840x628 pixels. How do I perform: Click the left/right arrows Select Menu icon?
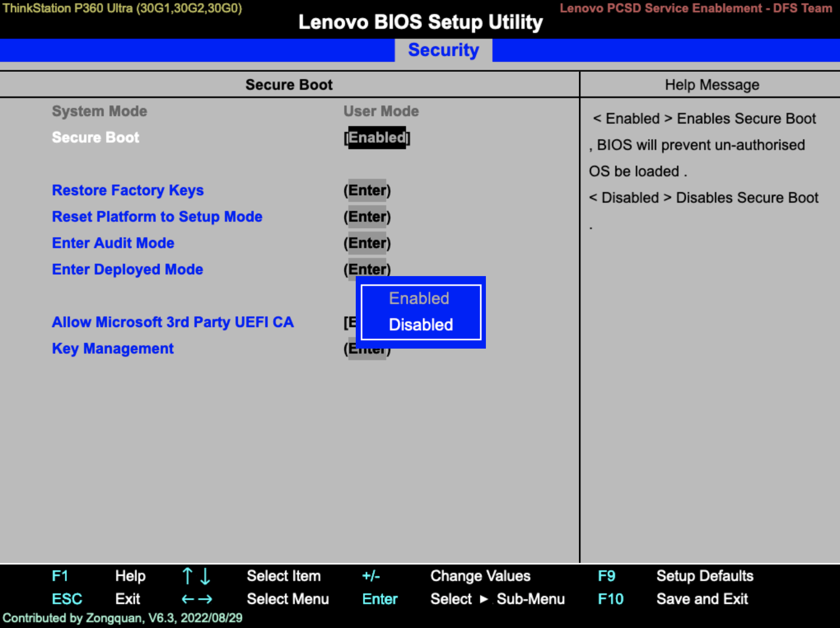[x=197, y=599]
